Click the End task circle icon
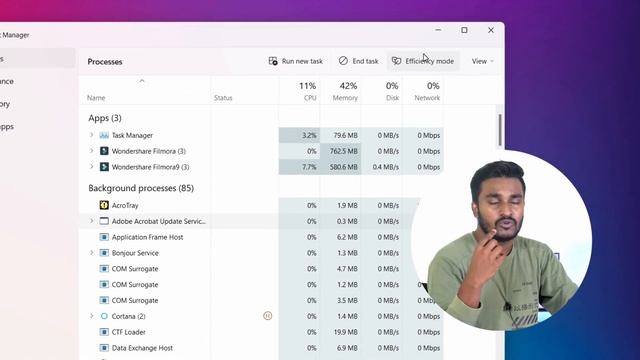This screenshot has width=640, height=360. pyautogui.click(x=343, y=61)
